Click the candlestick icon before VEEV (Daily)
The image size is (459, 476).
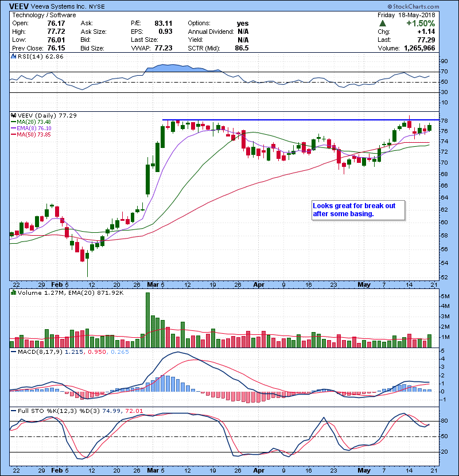pyautogui.click(x=13, y=115)
